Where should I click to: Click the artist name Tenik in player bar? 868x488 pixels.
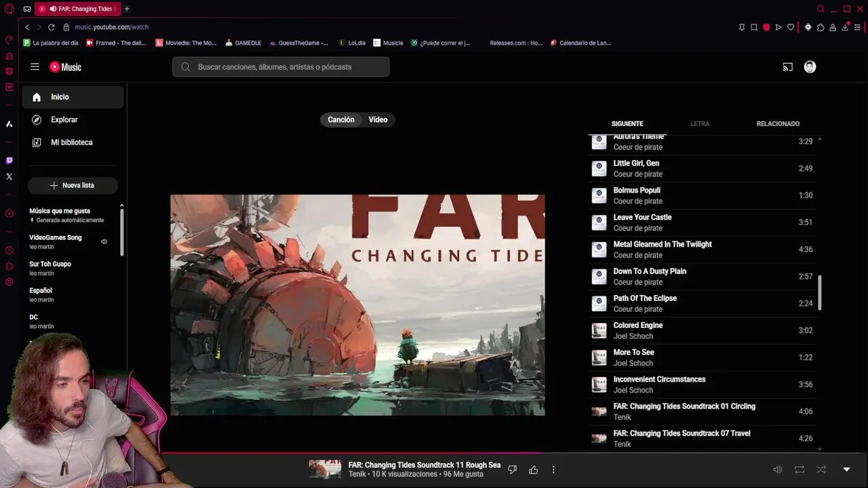(x=357, y=474)
